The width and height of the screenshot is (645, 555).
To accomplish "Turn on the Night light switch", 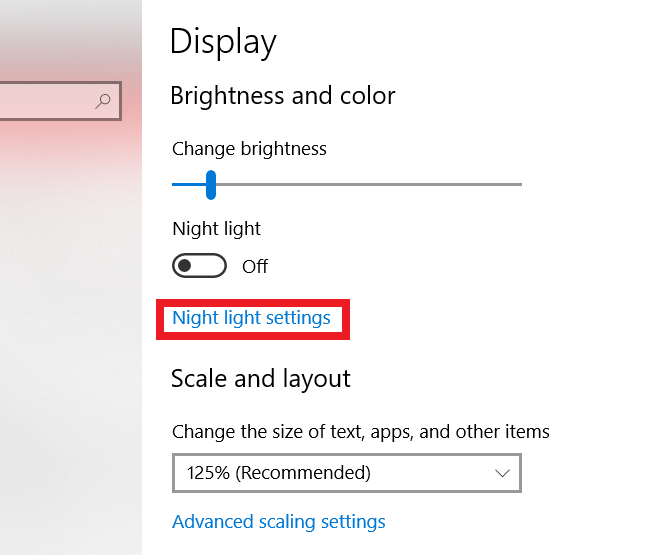I will (199, 266).
